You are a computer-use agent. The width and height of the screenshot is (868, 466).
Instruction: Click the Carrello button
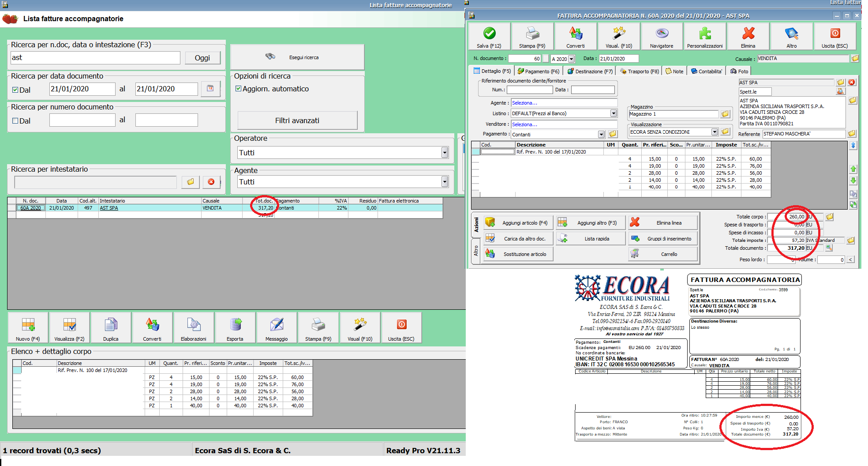[663, 254]
